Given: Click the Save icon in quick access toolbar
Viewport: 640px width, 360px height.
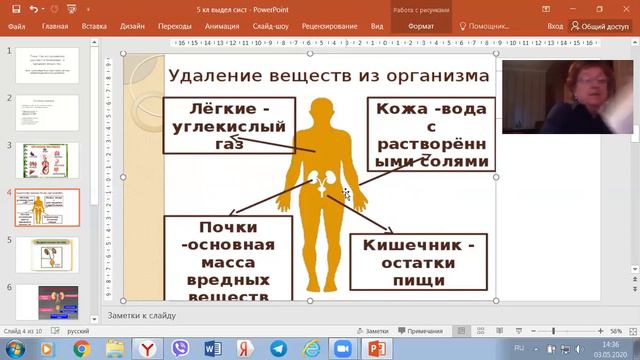Looking at the screenshot, I should click(x=16, y=9).
